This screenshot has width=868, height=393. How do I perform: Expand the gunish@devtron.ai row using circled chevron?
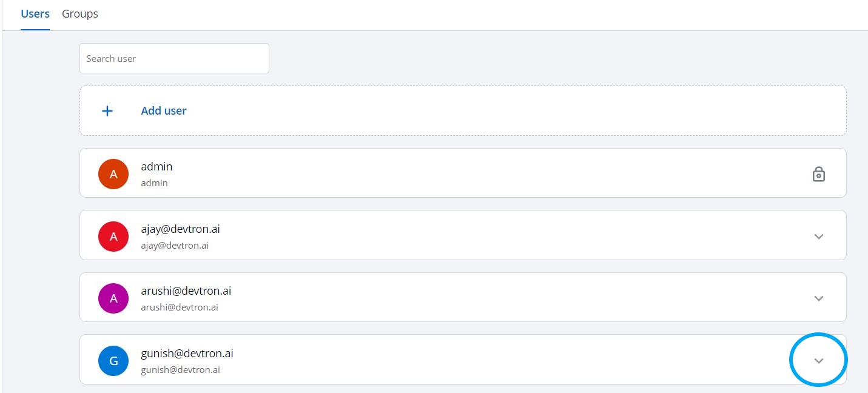tap(818, 361)
